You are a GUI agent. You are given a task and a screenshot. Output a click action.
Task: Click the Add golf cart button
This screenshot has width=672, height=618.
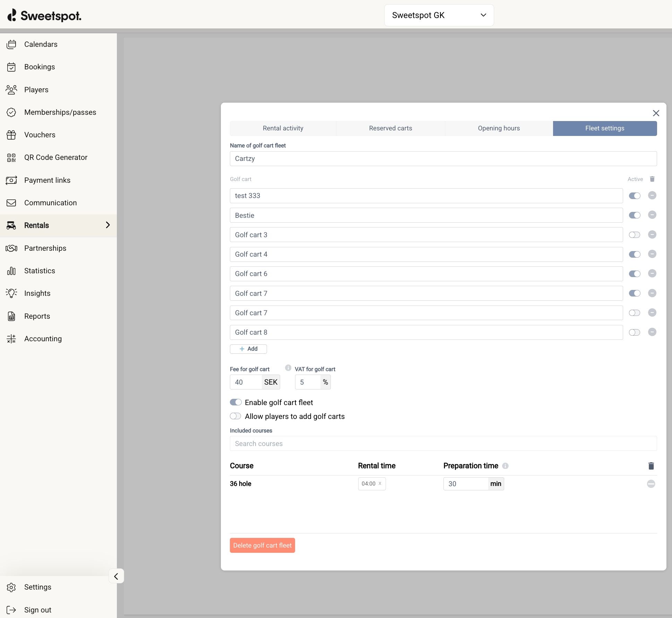pyautogui.click(x=248, y=349)
